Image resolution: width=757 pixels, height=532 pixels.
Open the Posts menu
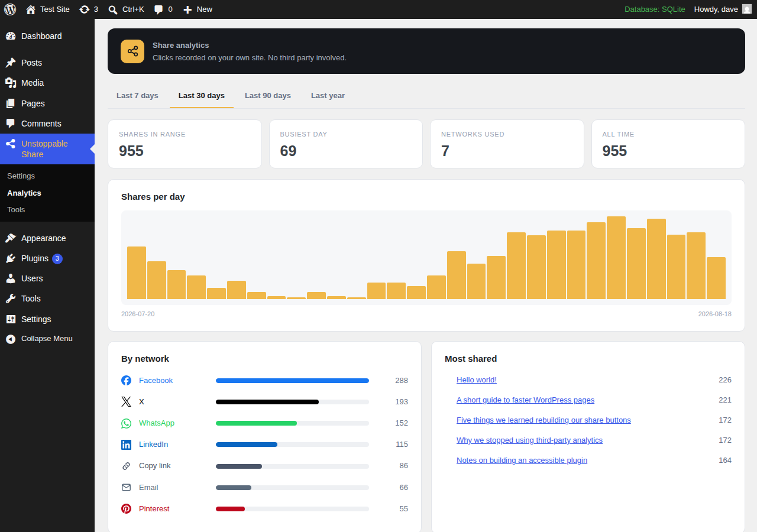click(47, 63)
